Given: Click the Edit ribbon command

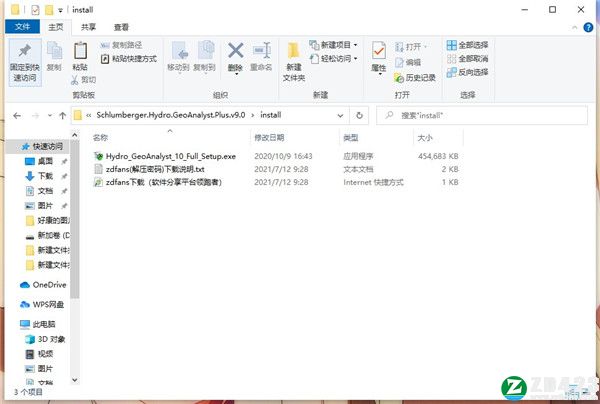Looking at the screenshot, I should pyautogui.click(x=408, y=62).
